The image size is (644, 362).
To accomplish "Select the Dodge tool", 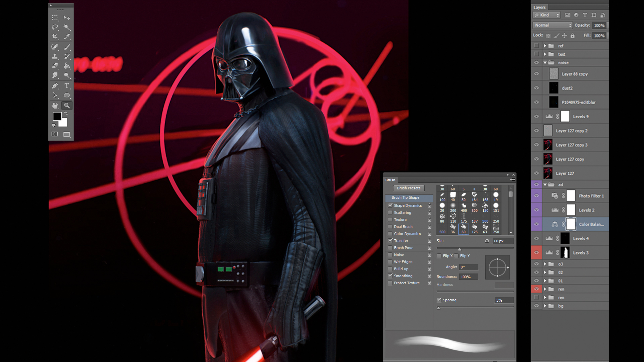I will pyautogui.click(x=67, y=75).
